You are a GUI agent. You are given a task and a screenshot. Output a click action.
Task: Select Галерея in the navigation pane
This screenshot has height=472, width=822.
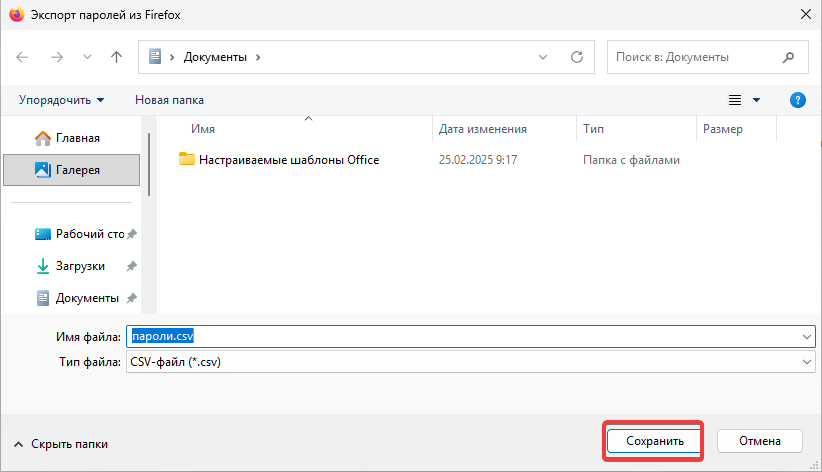coord(76,170)
